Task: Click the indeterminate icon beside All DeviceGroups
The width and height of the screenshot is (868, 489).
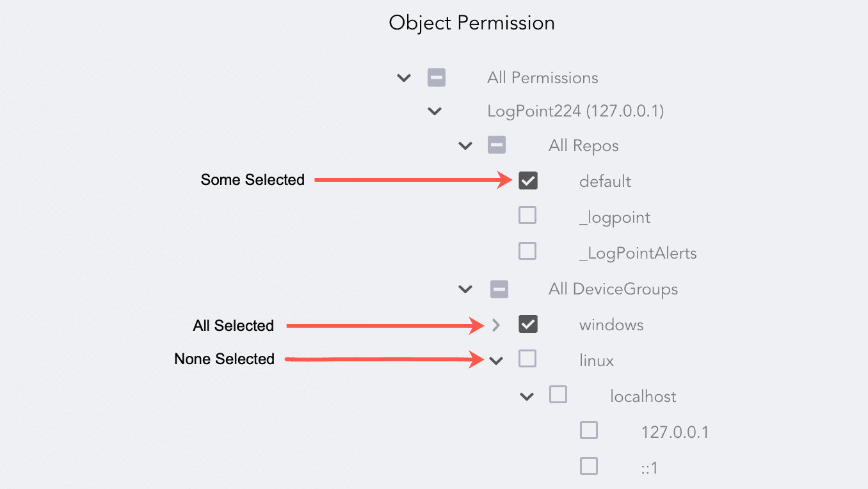Action: pos(499,289)
